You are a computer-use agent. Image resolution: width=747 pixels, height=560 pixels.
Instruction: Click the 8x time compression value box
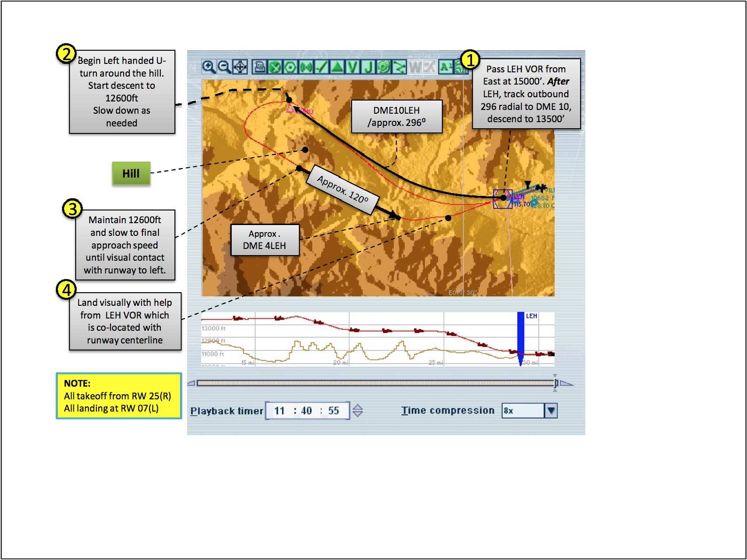tap(523, 411)
